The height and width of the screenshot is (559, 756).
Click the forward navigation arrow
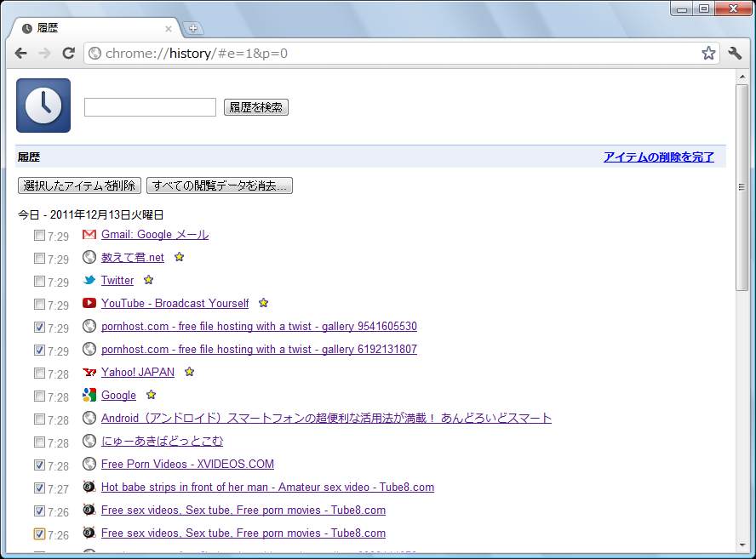click(44, 53)
